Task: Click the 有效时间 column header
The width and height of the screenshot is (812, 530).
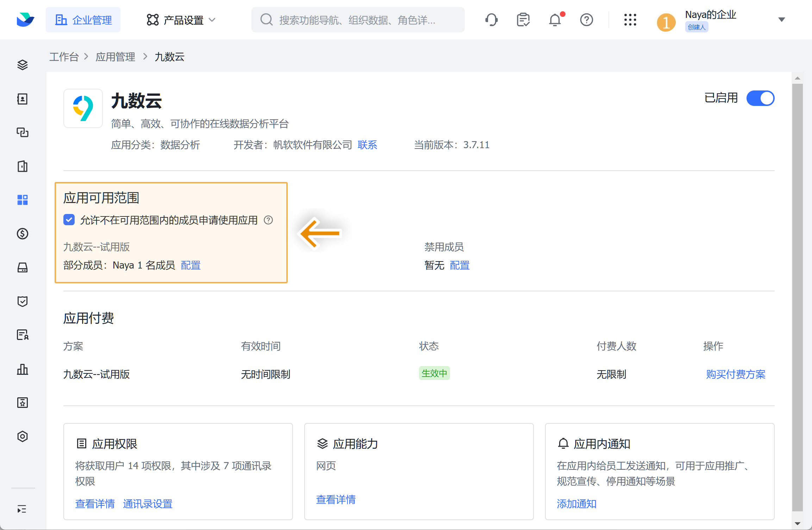Action: tap(261, 346)
